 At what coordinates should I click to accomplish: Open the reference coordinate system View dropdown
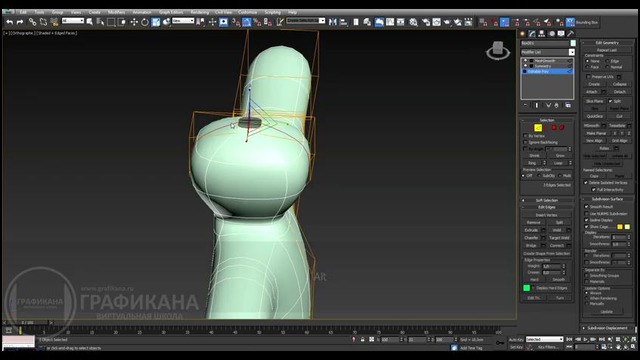coord(183,21)
